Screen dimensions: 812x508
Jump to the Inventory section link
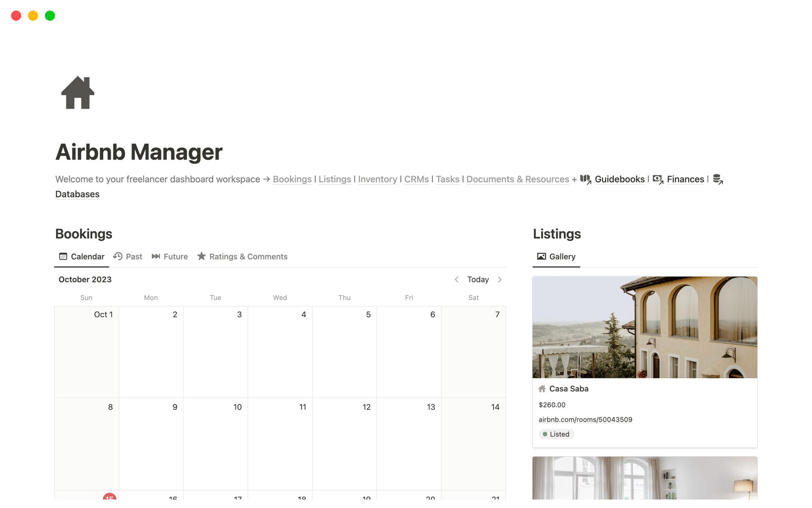(x=377, y=179)
